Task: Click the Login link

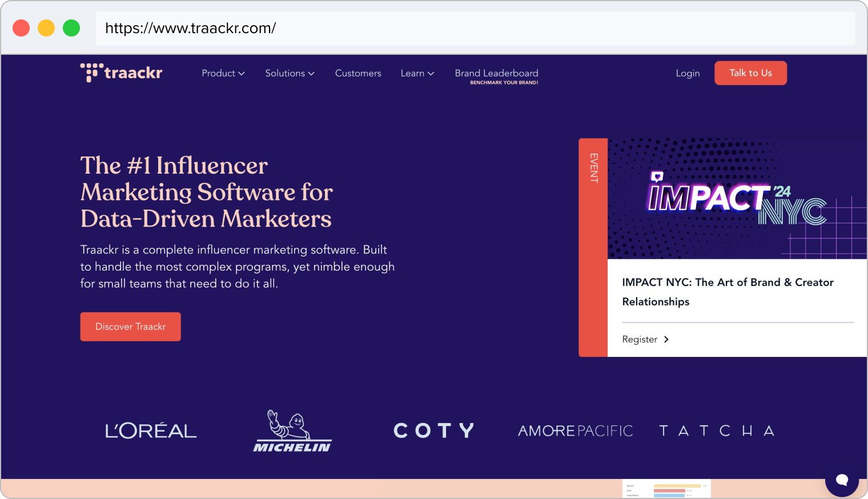Action: (688, 73)
